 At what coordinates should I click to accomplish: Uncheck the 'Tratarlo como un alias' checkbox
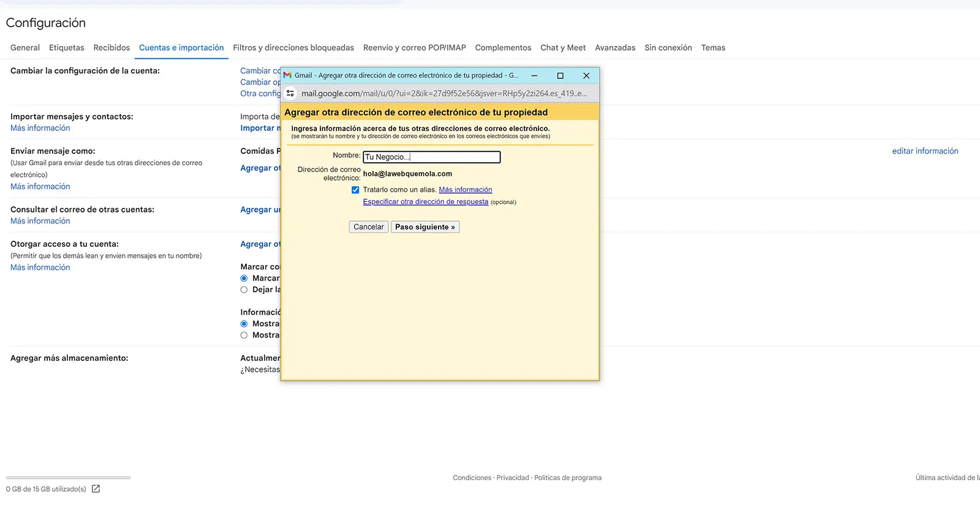[355, 190]
